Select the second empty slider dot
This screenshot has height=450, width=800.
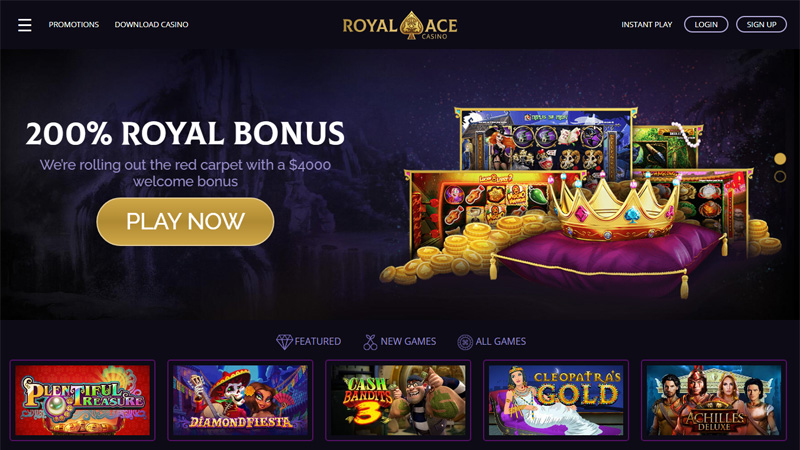click(780, 177)
